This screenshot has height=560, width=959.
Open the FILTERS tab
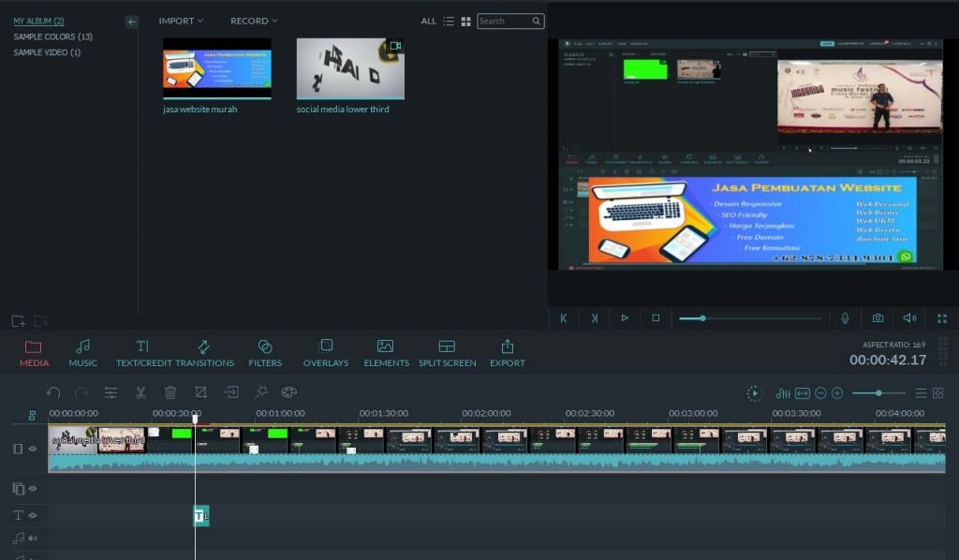(265, 353)
